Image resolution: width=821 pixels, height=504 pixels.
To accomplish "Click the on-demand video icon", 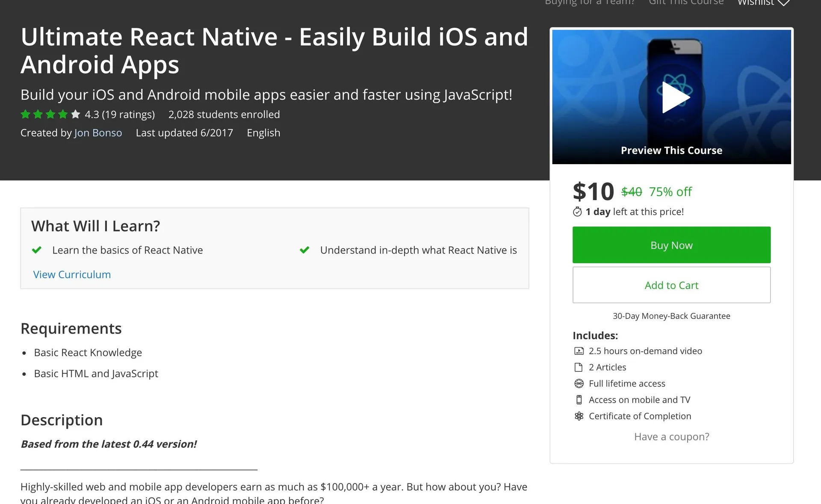I will [x=579, y=351].
